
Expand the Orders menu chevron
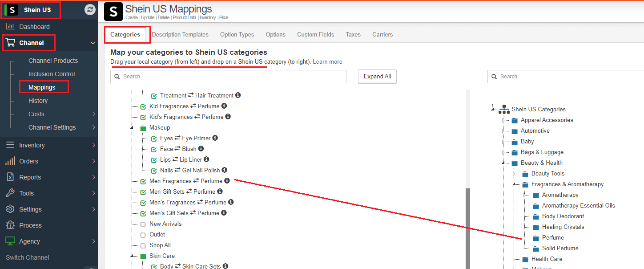point(93,161)
